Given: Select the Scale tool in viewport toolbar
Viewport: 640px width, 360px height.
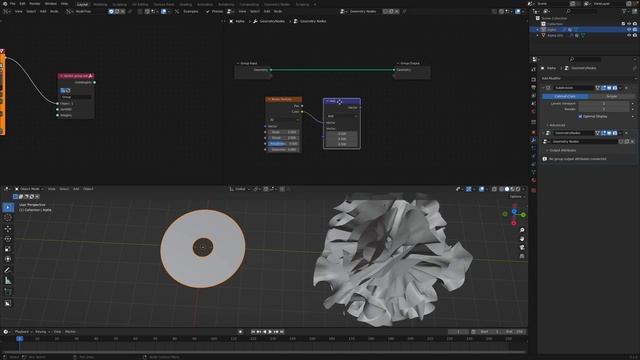Looking at the screenshot, I should coord(8,249).
